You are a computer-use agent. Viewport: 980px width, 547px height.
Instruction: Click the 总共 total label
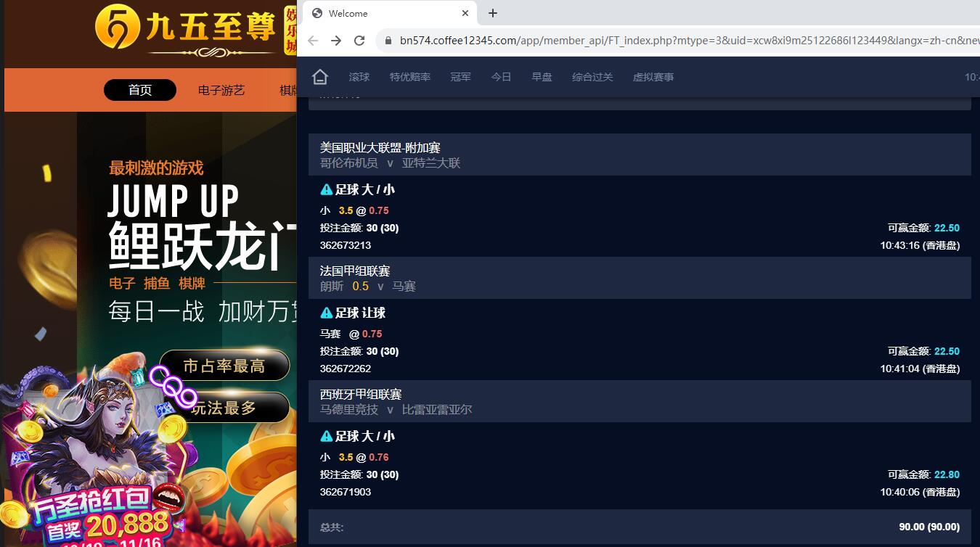coord(332,527)
